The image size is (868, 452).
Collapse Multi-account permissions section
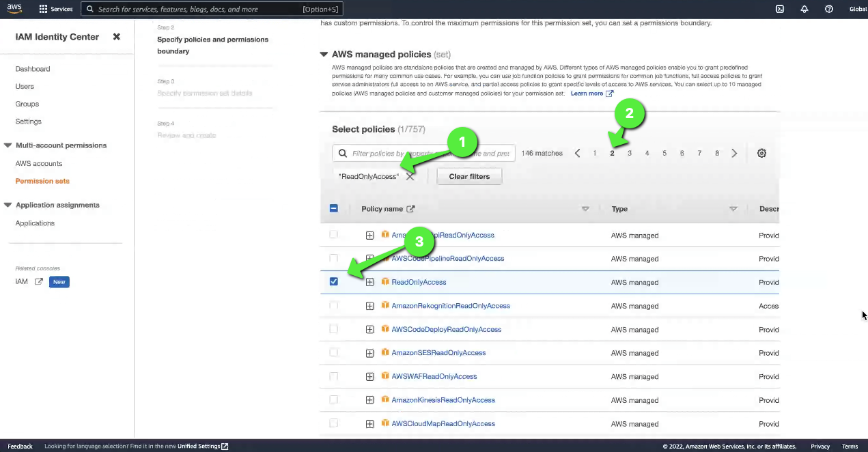pyautogui.click(x=8, y=145)
